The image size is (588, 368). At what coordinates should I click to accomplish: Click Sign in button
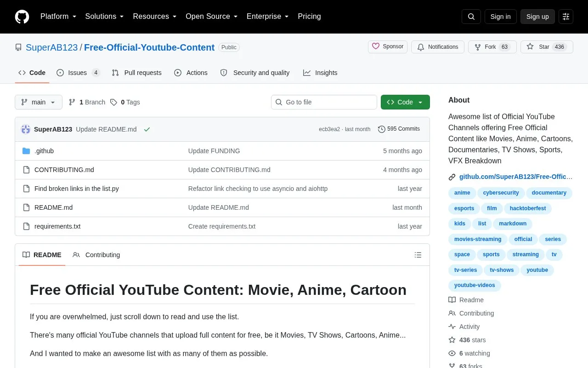coord(500,17)
